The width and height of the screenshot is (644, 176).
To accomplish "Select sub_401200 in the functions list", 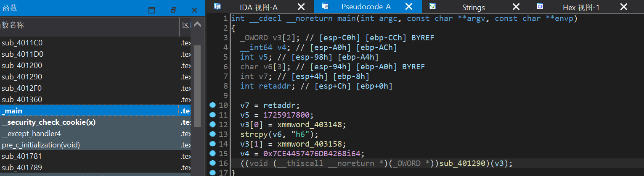I will click(x=22, y=66).
